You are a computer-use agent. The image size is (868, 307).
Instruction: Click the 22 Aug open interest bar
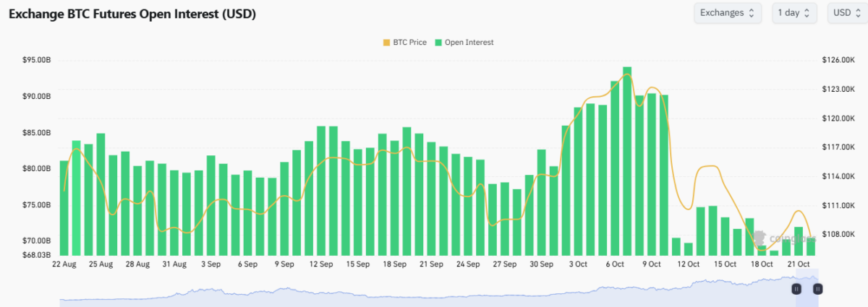(x=64, y=209)
